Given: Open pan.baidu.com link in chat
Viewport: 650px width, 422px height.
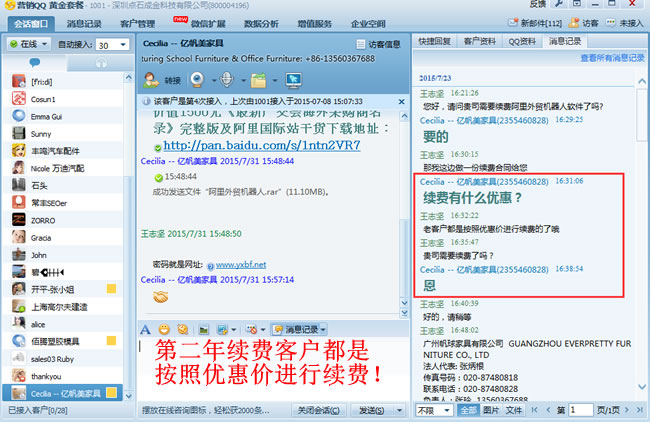Looking at the screenshot, I should click(x=262, y=145).
